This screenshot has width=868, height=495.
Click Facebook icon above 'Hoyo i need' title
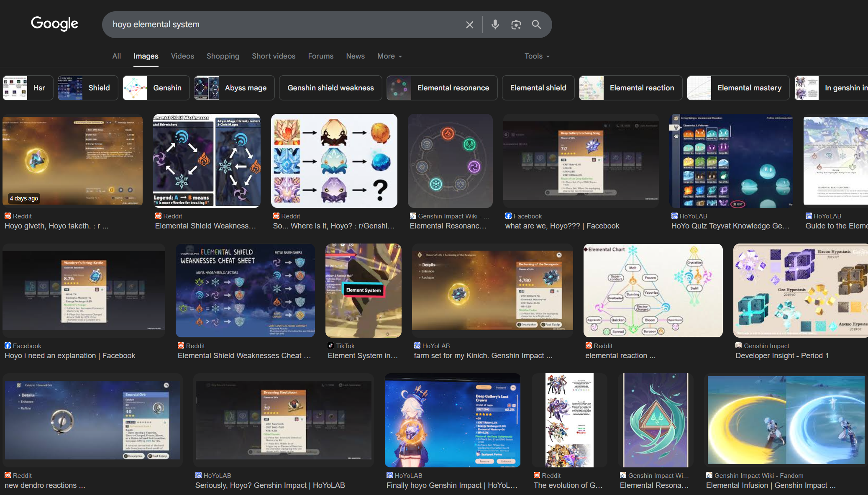[8, 346]
